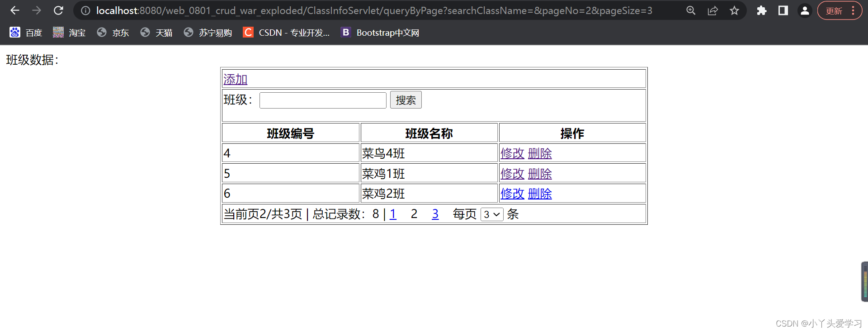The width and height of the screenshot is (868, 332).
Task: Click the address bar URL
Action: point(374,10)
